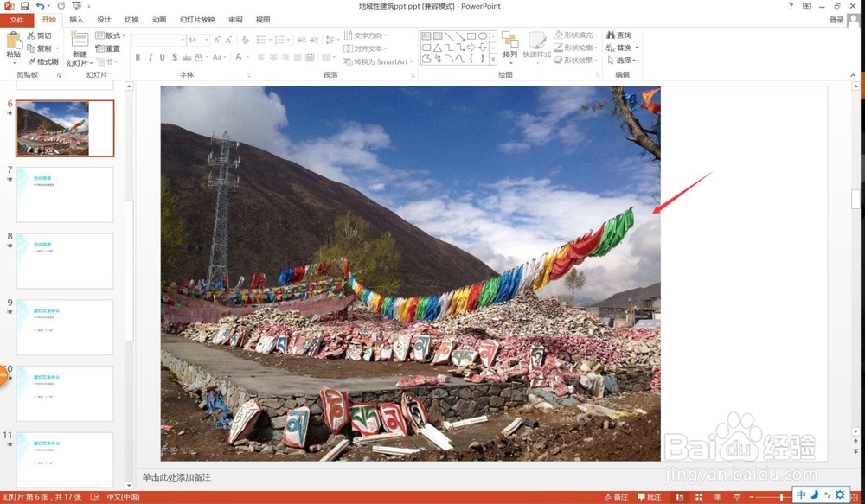This screenshot has width=865, height=504.
Task: Open Change Case (Aa) dropdown
Action: pyautogui.click(x=219, y=57)
